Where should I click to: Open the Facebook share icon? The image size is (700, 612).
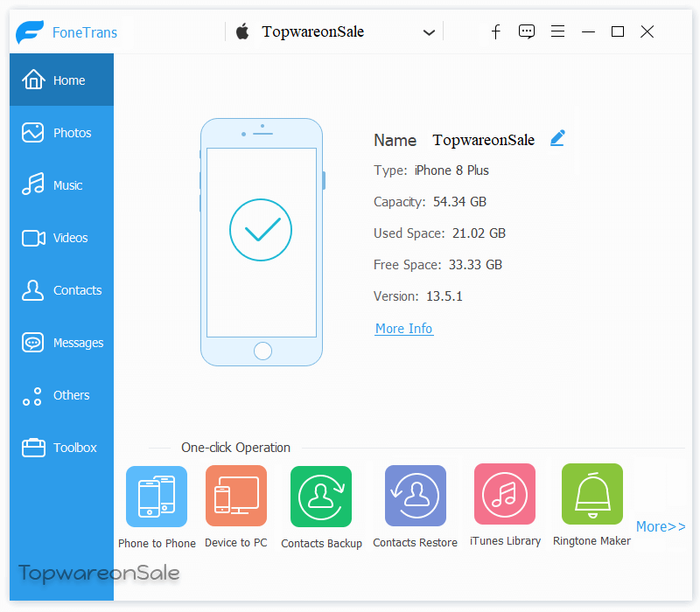point(496,31)
